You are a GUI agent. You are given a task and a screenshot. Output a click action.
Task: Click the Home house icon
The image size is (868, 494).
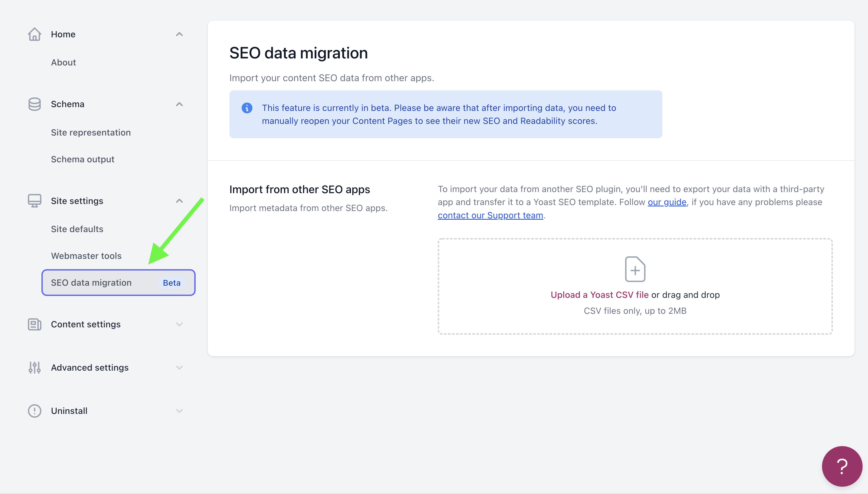(x=34, y=34)
